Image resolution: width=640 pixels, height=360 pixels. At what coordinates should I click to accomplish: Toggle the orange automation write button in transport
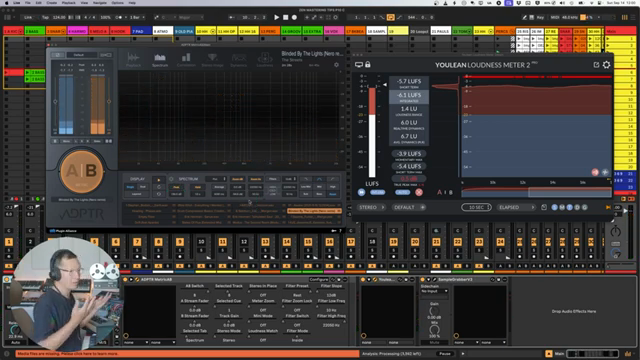point(390,18)
